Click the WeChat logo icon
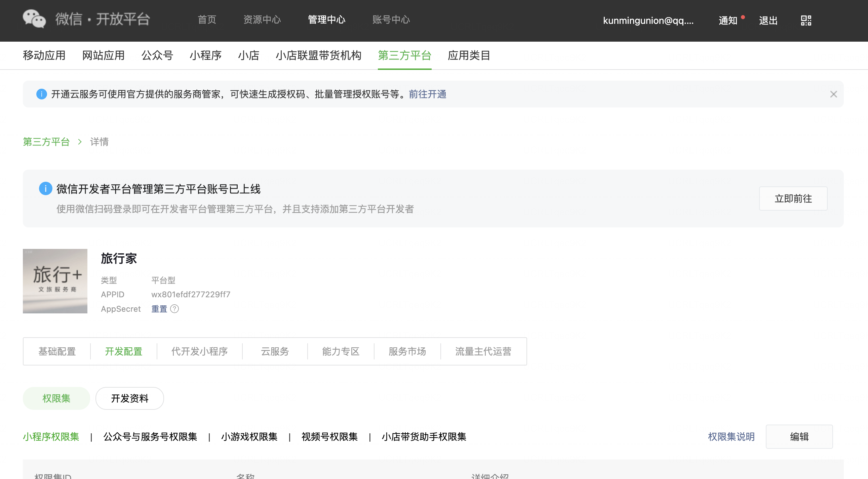The height and width of the screenshot is (479, 868). click(34, 19)
